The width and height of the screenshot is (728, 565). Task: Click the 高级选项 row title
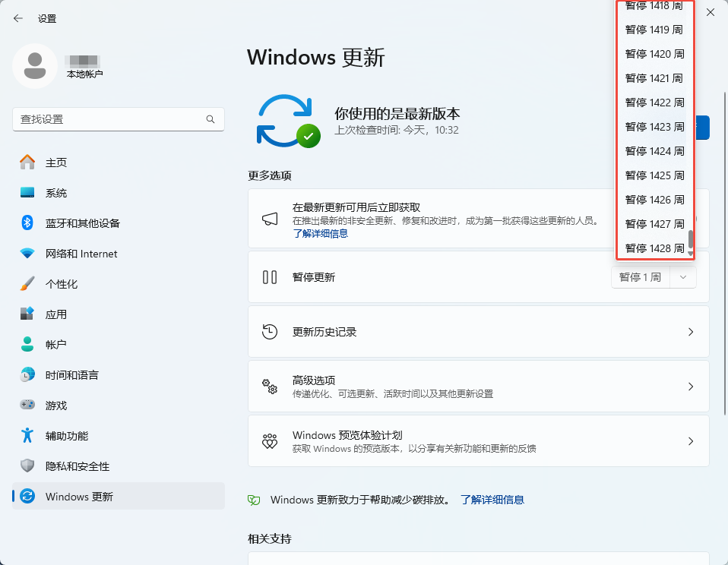[x=314, y=380]
